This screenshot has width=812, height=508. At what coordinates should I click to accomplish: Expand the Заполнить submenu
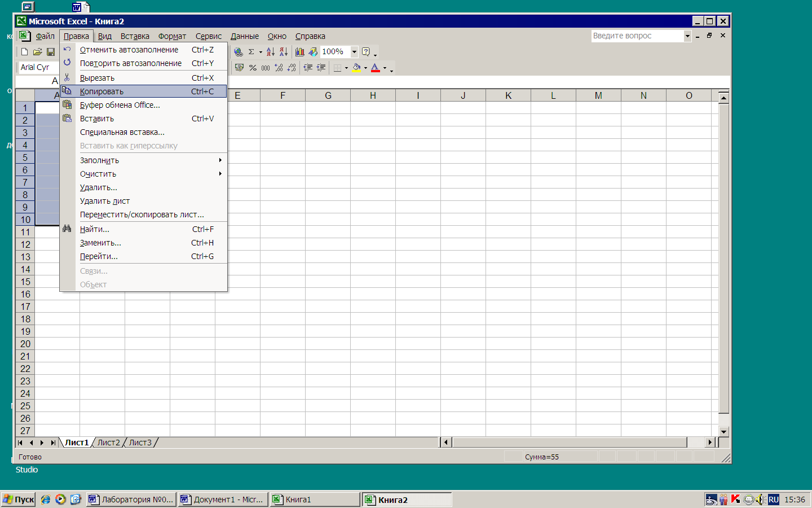coord(143,160)
